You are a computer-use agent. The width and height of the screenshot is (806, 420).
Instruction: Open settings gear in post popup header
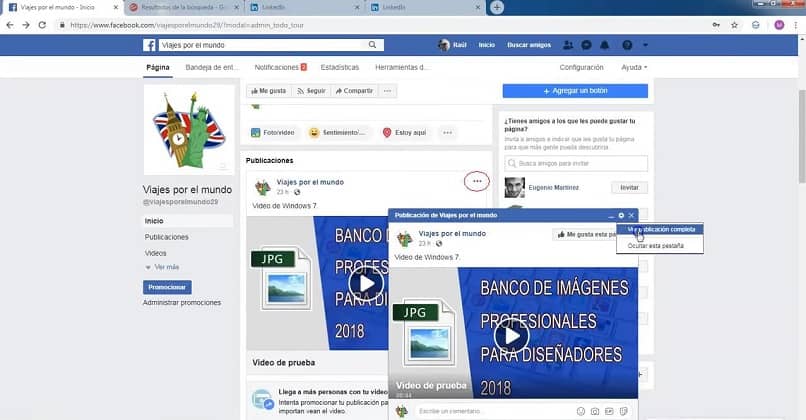pyautogui.click(x=621, y=215)
